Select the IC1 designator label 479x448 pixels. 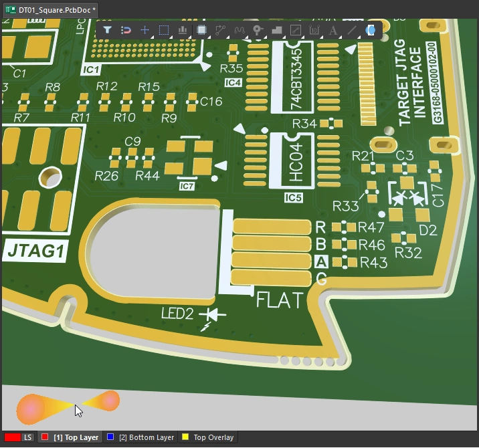pos(91,70)
